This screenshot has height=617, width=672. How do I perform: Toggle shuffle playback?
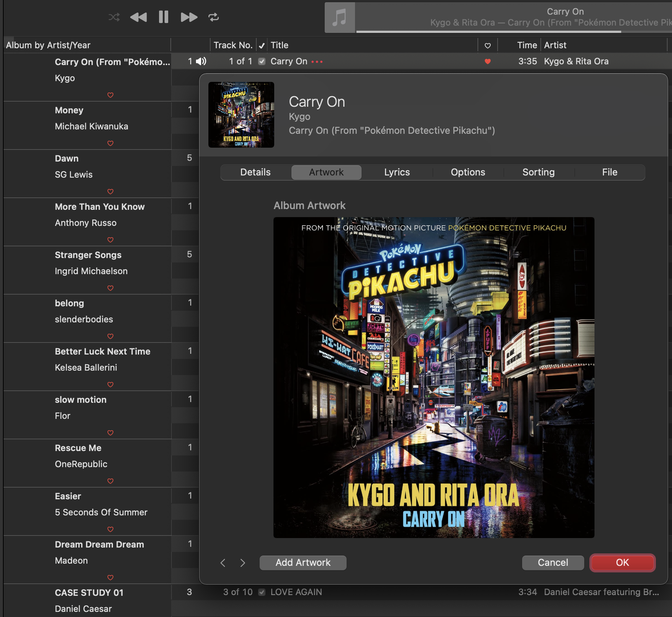pyautogui.click(x=114, y=17)
